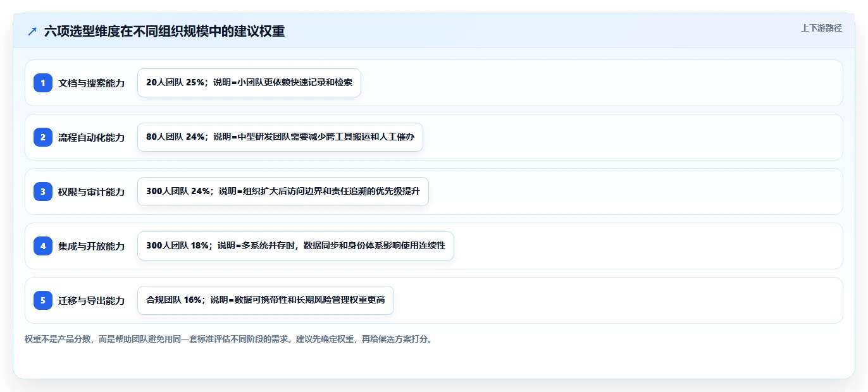This screenshot has width=868, height=392.
Task: Click number badge 2
Action: [43, 137]
